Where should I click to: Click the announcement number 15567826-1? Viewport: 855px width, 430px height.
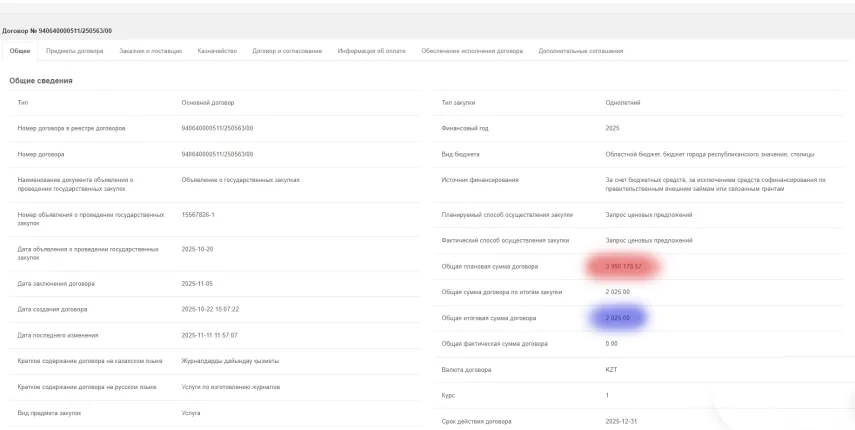point(202,215)
